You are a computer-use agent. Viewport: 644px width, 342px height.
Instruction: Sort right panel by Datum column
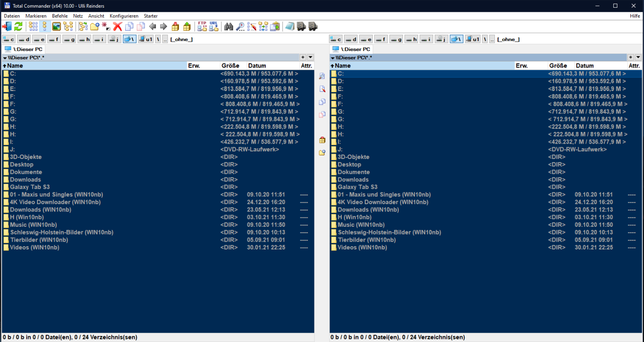coord(585,66)
